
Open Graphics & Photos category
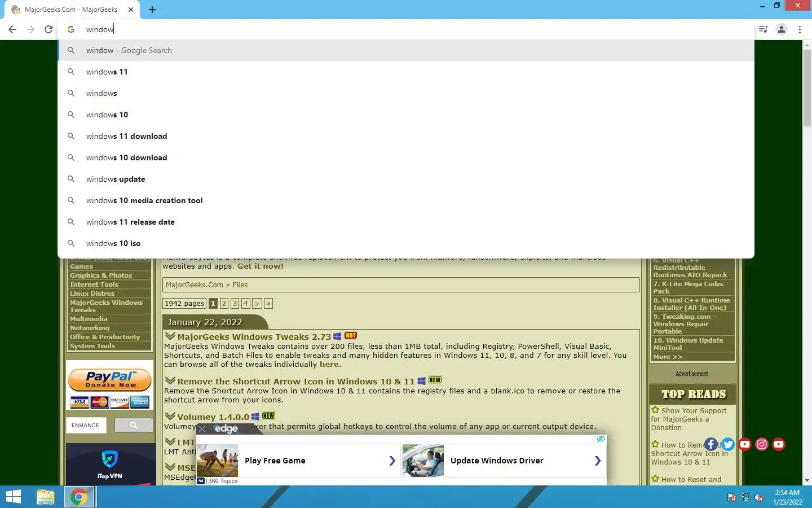point(101,275)
